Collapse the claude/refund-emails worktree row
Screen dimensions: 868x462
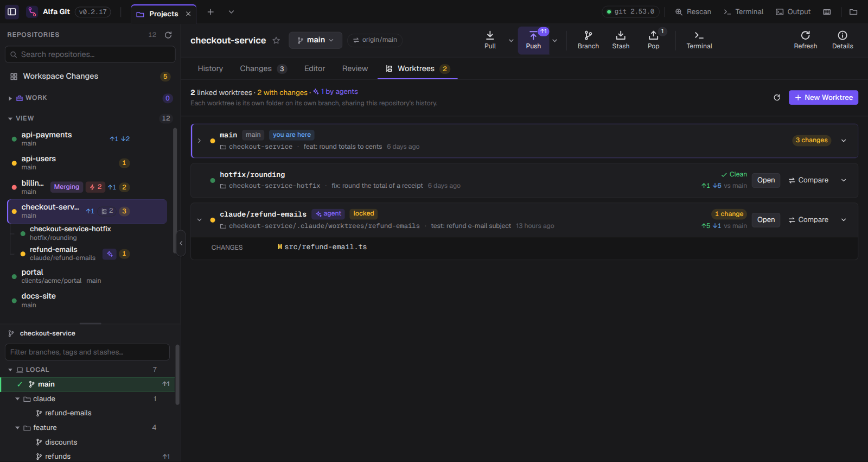point(199,220)
